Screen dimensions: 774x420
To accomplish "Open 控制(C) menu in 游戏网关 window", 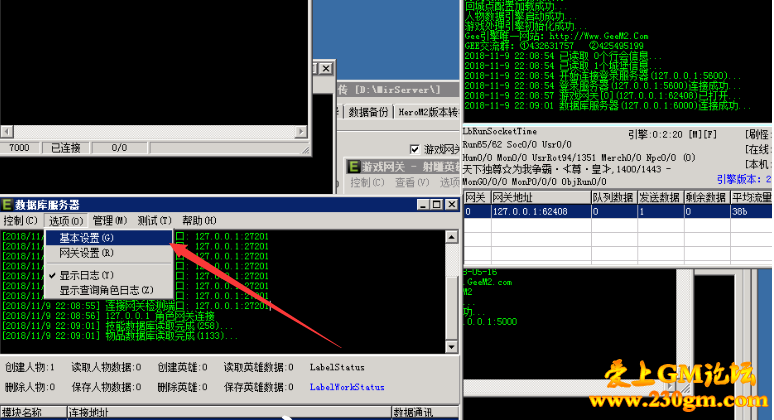I will pos(367,183).
